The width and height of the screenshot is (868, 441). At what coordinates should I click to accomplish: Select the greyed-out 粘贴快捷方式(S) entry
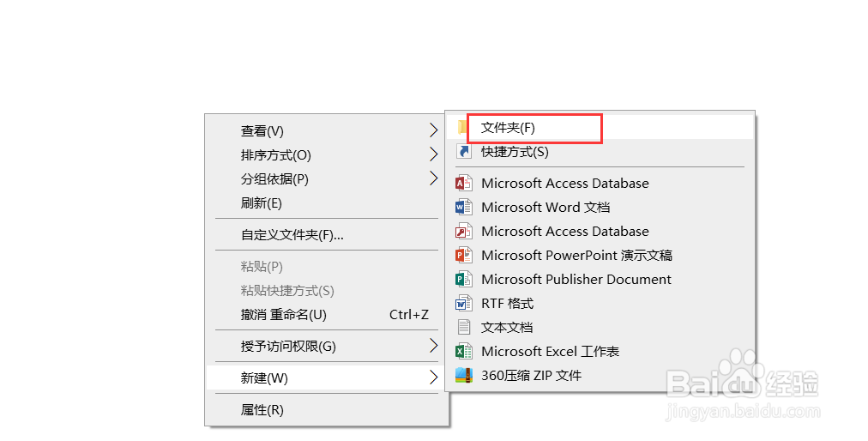point(327,291)
